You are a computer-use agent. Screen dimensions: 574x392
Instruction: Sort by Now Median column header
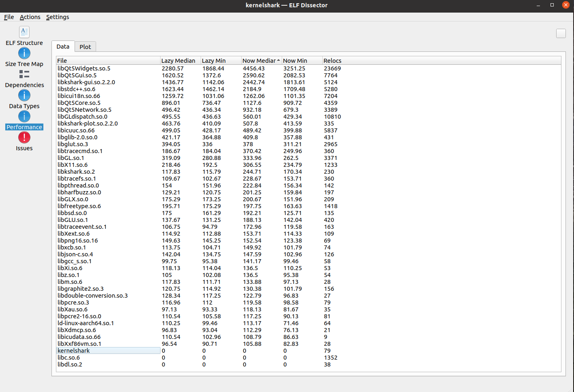261,61
